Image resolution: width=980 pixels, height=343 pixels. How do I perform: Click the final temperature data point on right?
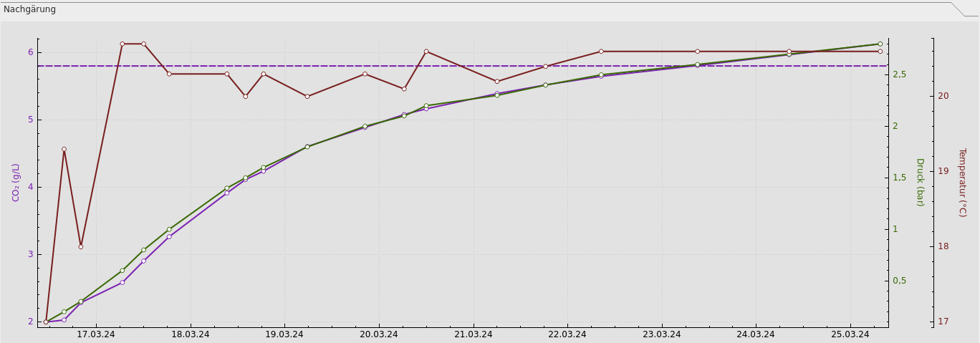tap(880, 52)
